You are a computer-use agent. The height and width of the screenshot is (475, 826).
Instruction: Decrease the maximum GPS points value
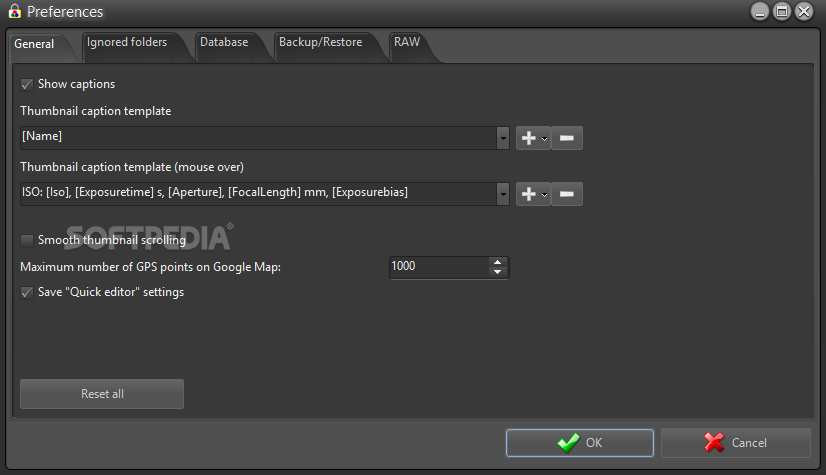pos(498,272)
